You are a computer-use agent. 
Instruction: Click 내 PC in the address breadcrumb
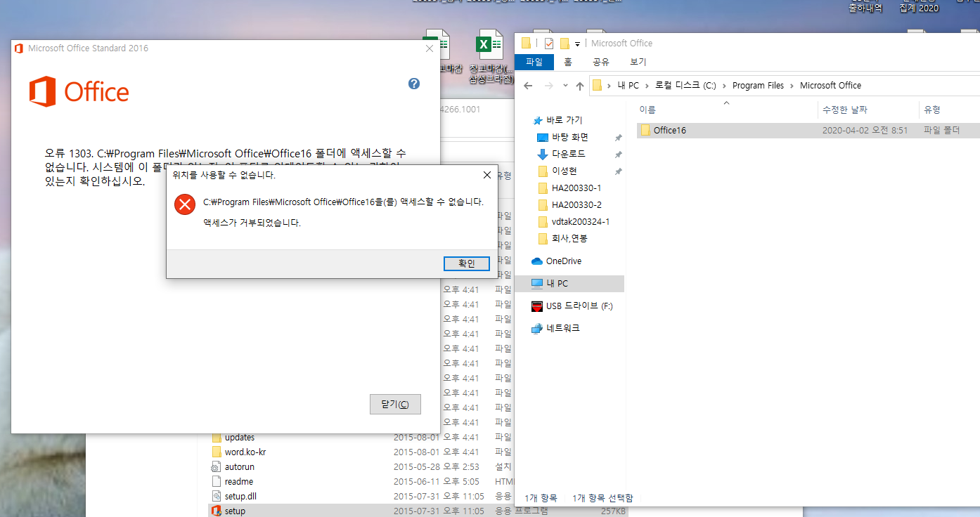(628, 86)
